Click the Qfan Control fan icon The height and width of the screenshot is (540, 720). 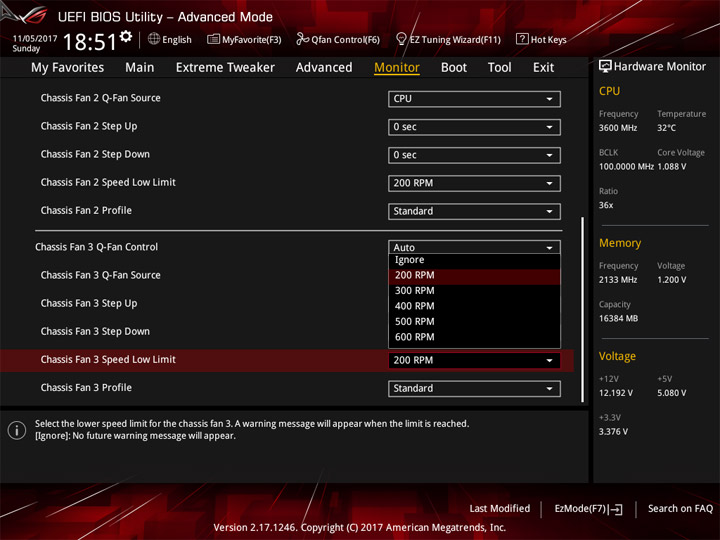click(302, 39)
